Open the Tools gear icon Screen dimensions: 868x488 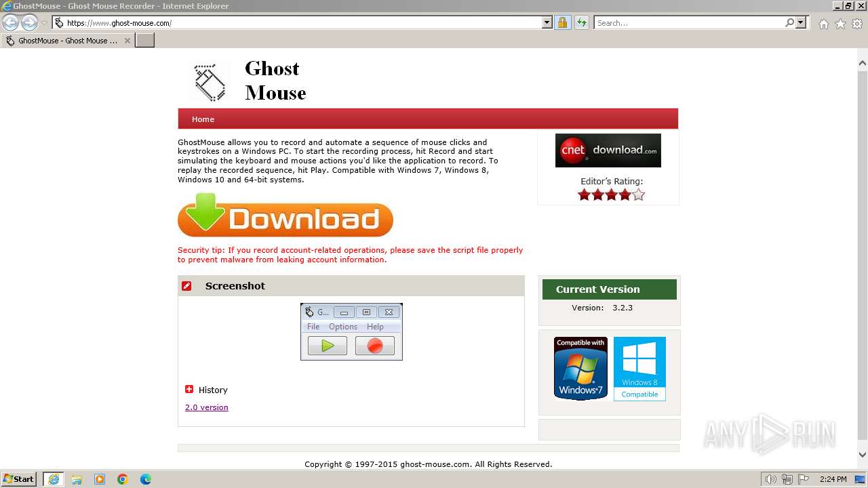coord(857,24)
